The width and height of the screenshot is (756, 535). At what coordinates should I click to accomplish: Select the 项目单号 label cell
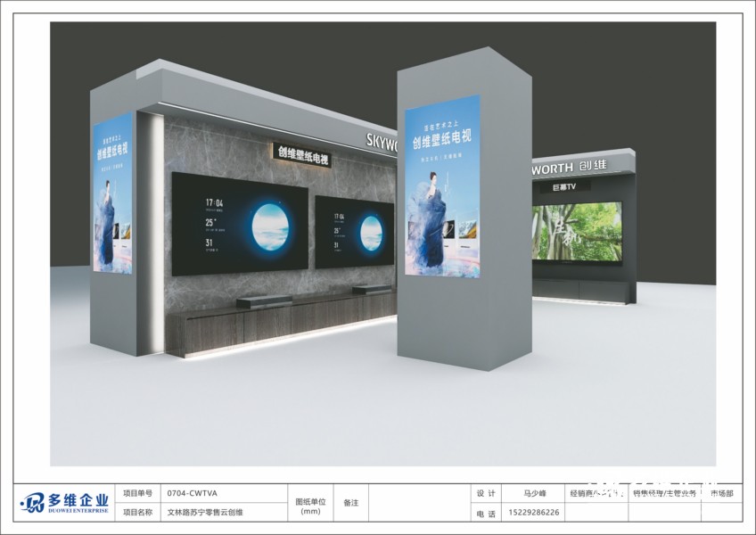point(137,493)
